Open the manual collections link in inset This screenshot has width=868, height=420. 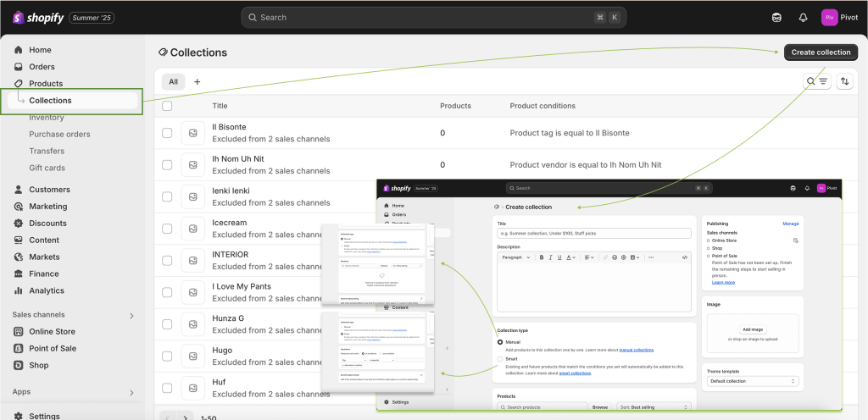636,350
